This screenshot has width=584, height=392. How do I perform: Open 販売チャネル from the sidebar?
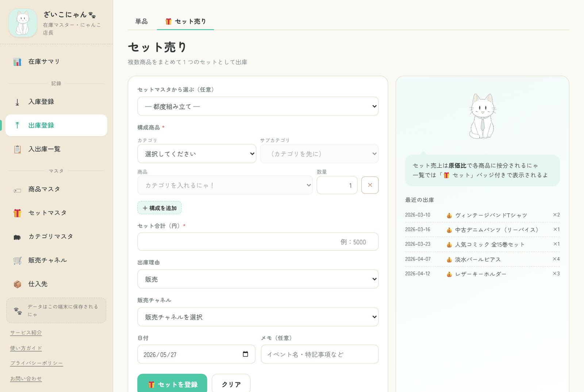click(56, 260)
